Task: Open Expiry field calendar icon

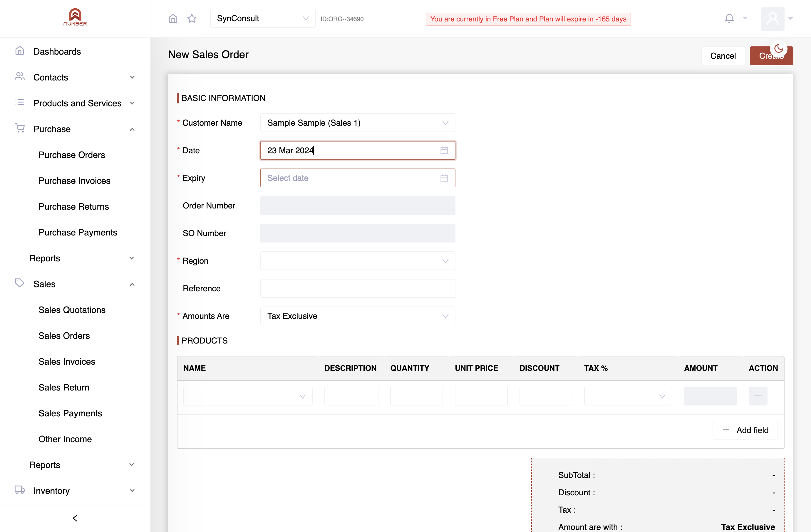Action: (444, 178)
